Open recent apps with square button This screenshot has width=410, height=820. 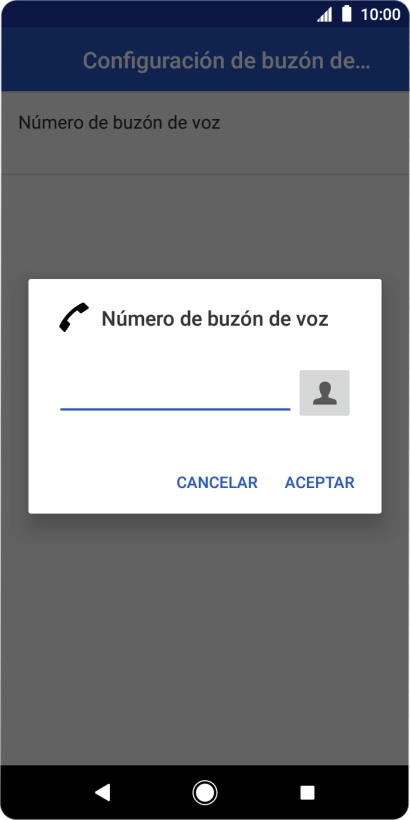[x=307, y=793]
